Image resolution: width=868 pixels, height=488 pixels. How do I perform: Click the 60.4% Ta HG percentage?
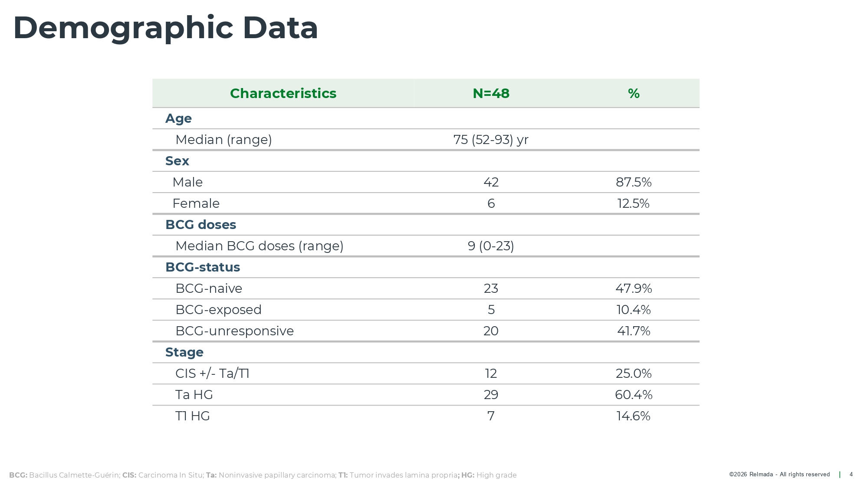click(x=633, y=395)
